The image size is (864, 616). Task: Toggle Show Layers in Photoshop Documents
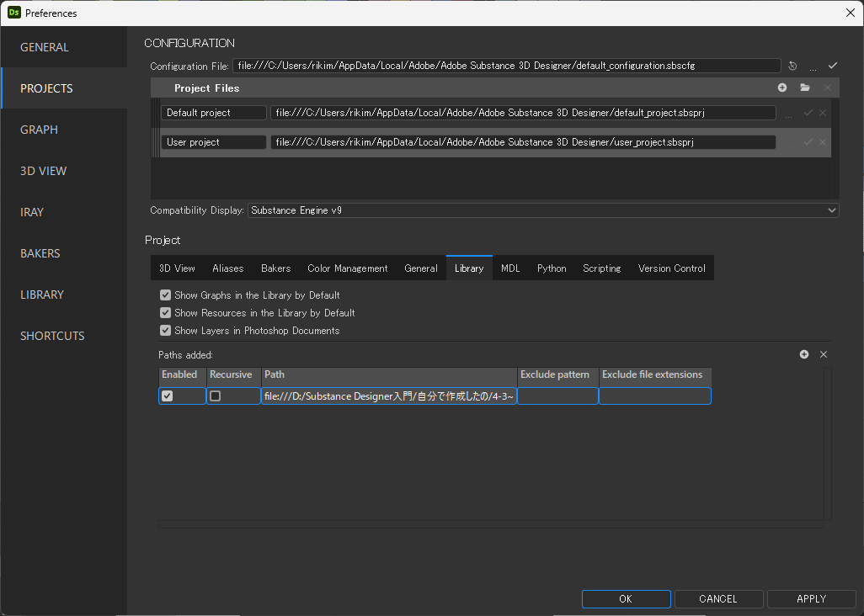coord(165,330)
